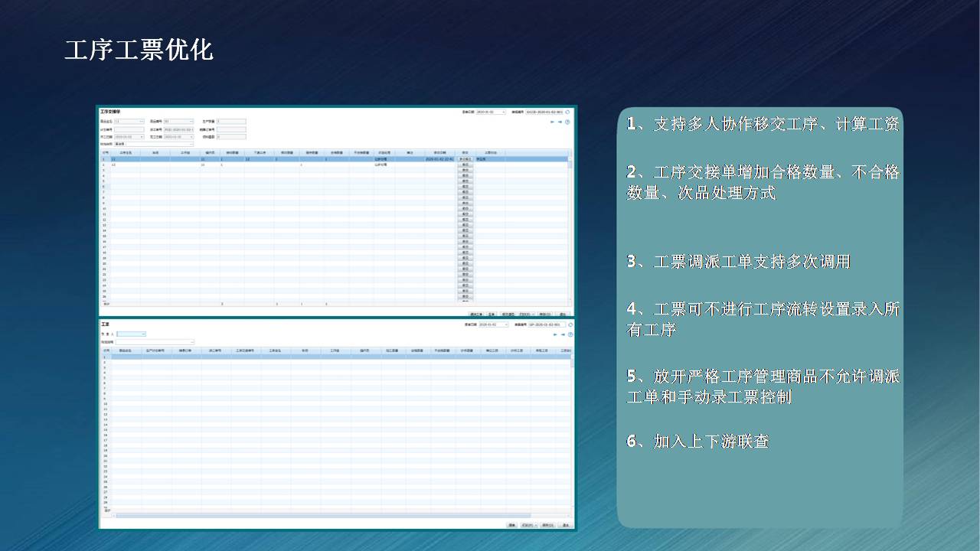Image resolution: width=980 pixels, height=551 pixels.
Task: Select row 2 in 工序交接单 table
Action: click(335, 165)
